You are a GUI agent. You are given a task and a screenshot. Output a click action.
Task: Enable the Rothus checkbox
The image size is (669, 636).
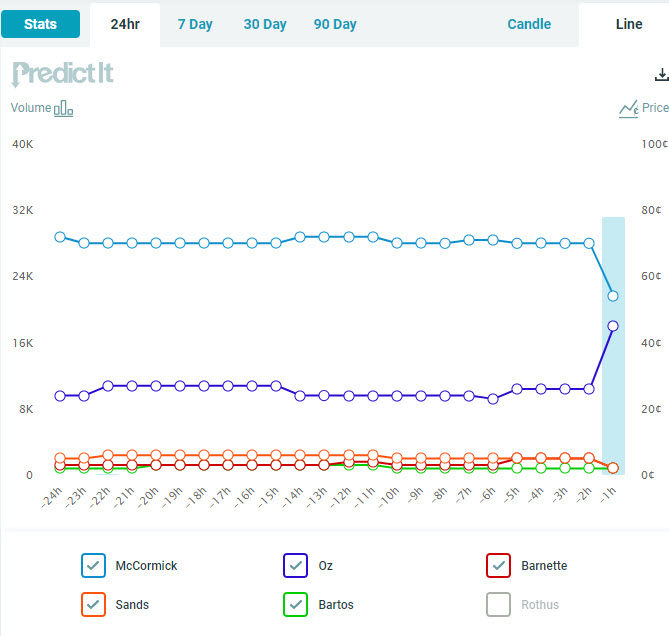498,604
